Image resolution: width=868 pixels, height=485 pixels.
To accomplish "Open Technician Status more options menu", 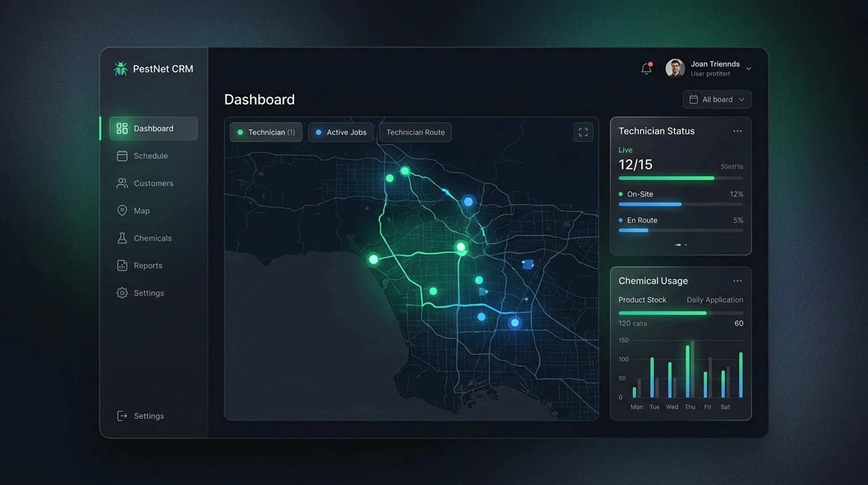I will click(737, 131).
